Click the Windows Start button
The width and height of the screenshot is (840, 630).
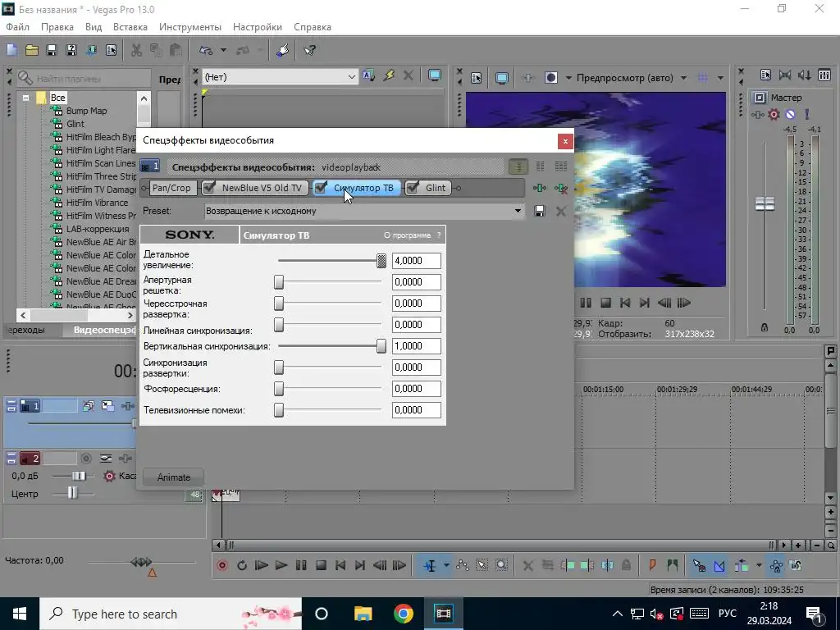[20, 614]
